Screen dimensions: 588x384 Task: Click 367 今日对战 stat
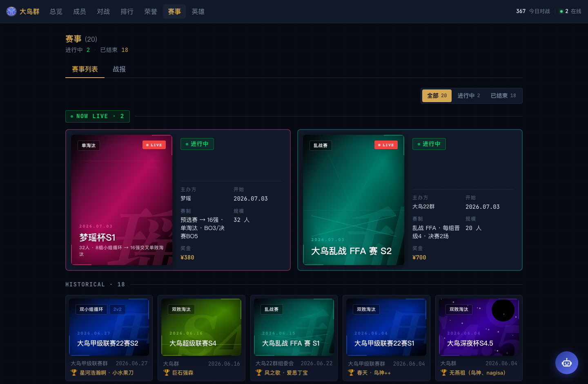tap(533, 11)
